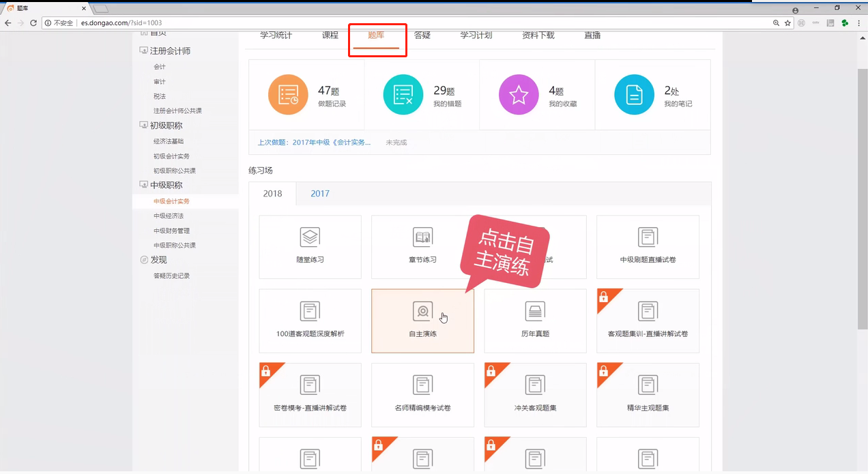This screenshot has height=474, width=868.
Task: Open 100道客观题深度解析 tile
Action: pyautogui.click(x=310, y=321)
